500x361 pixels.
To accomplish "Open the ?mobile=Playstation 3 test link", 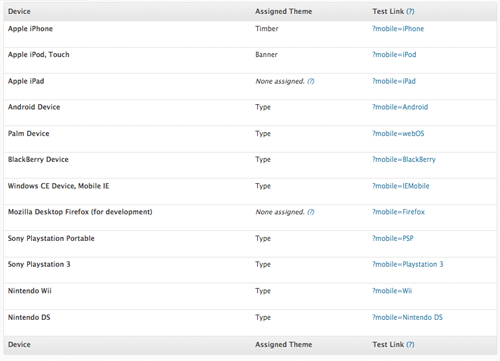I will click(x=408, y=265).
